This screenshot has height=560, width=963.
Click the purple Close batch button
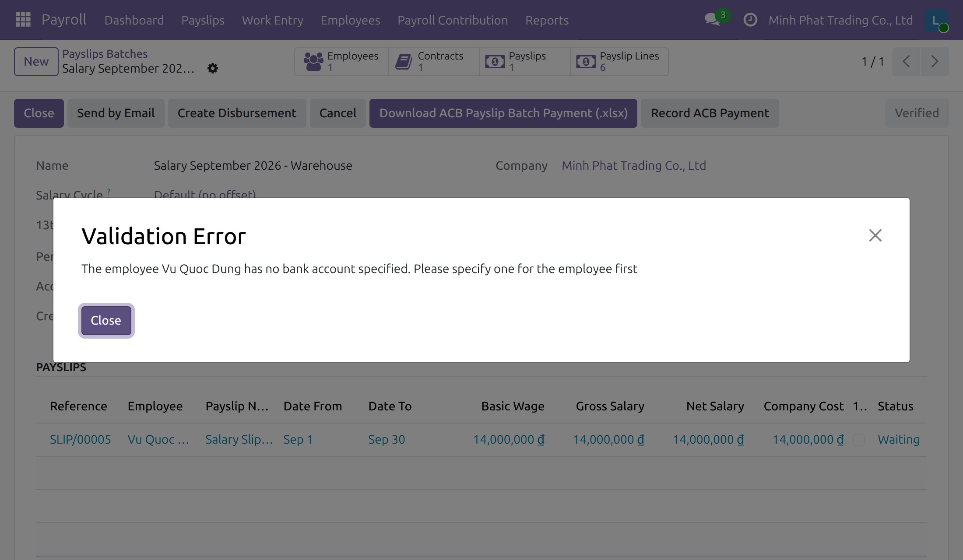[x=39, y=113]
